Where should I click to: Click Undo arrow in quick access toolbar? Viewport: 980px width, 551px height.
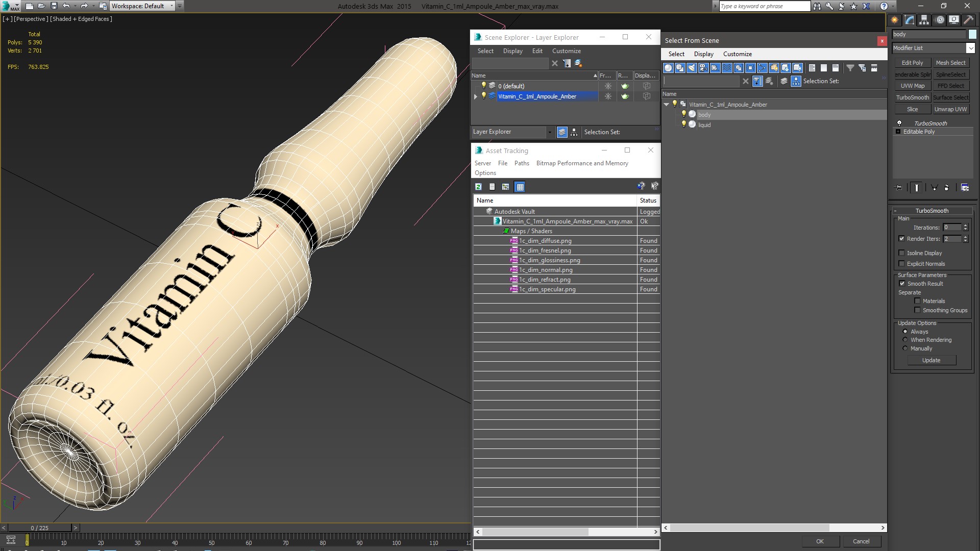click(66, 6)
